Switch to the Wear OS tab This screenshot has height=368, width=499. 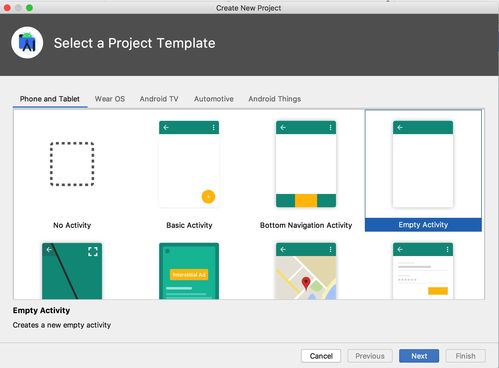[x=110, y=99]
